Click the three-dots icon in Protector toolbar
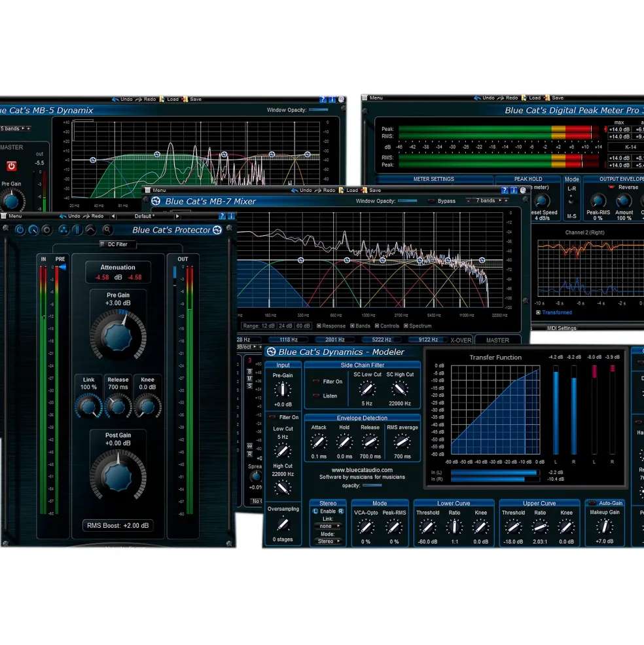The height and width of the screenshot is (645, 644). point(63,230)
